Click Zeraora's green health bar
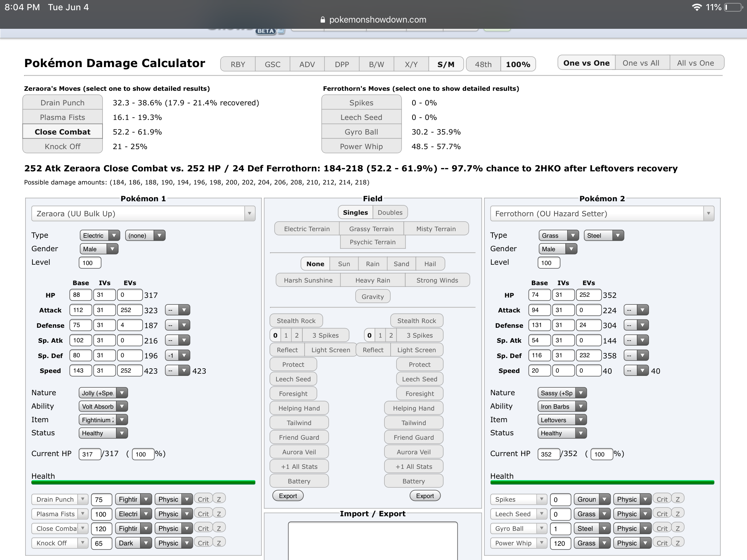747x560 pixels. (143, 482)
